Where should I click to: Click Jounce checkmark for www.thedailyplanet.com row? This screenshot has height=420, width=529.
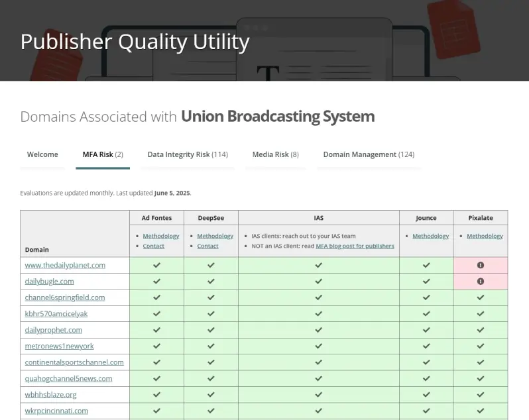[426, 265]
